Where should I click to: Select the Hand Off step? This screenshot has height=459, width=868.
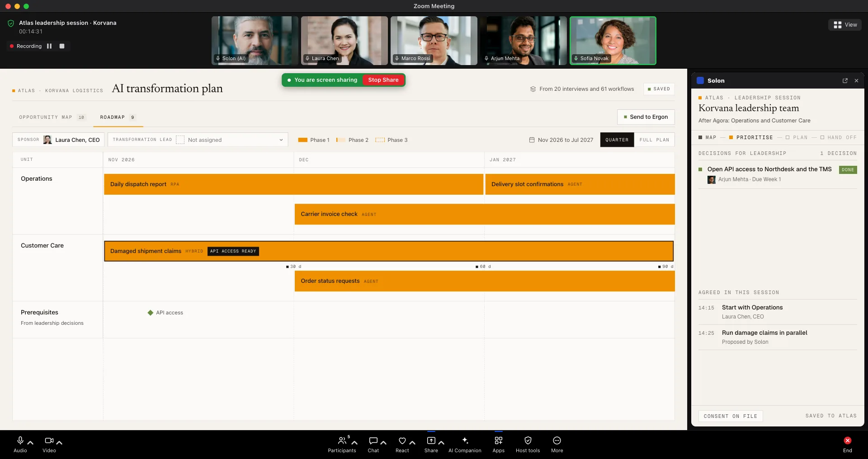coord(839,137)
